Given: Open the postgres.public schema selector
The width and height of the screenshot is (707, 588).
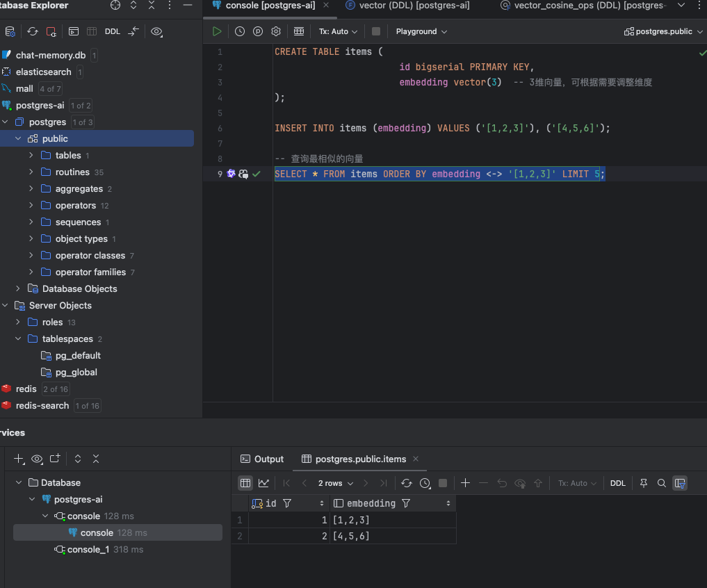Looking at the screenshot, I should click(x=663, y=31).
